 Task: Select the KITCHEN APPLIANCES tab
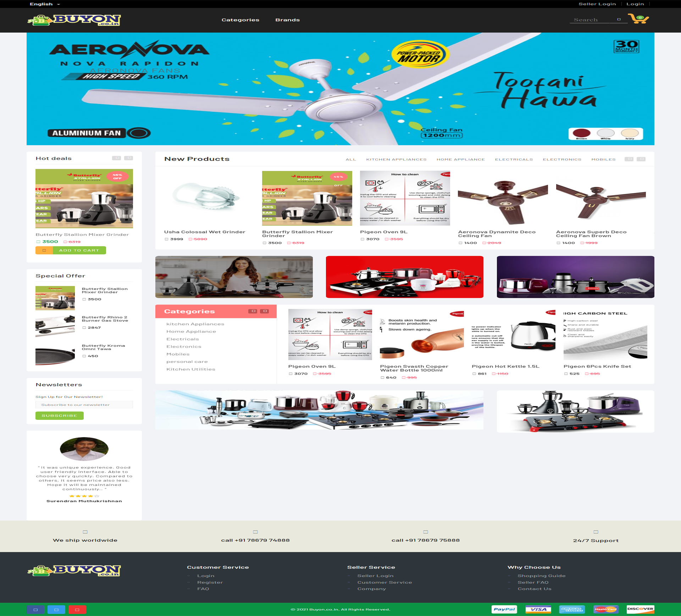[x=397, y=160]
